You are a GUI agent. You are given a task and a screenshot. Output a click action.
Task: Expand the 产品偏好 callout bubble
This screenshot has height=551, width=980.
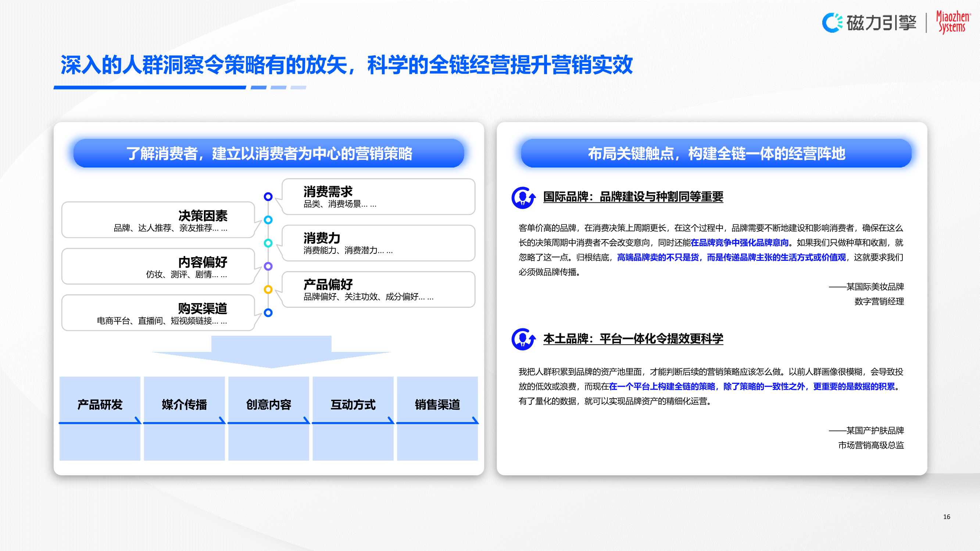pyautogui.click(x=379, y=290)
